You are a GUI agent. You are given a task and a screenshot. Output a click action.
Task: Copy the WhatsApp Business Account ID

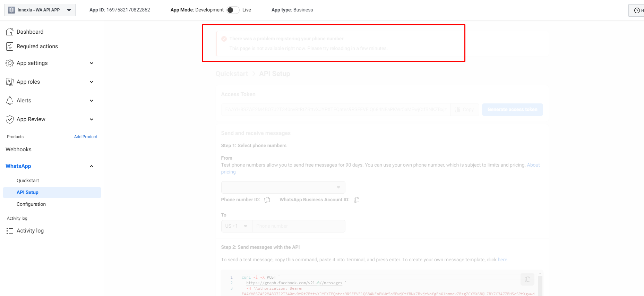[357, 200]
